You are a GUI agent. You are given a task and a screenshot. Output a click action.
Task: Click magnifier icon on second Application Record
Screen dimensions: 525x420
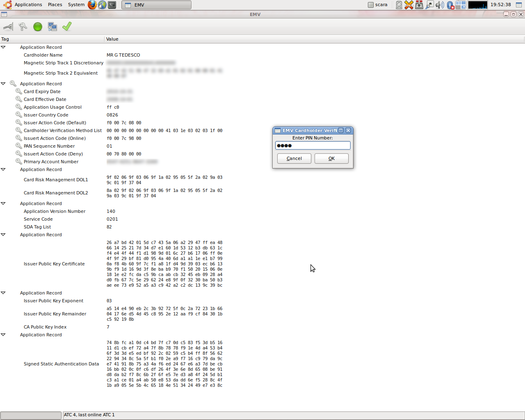[13, 84]
